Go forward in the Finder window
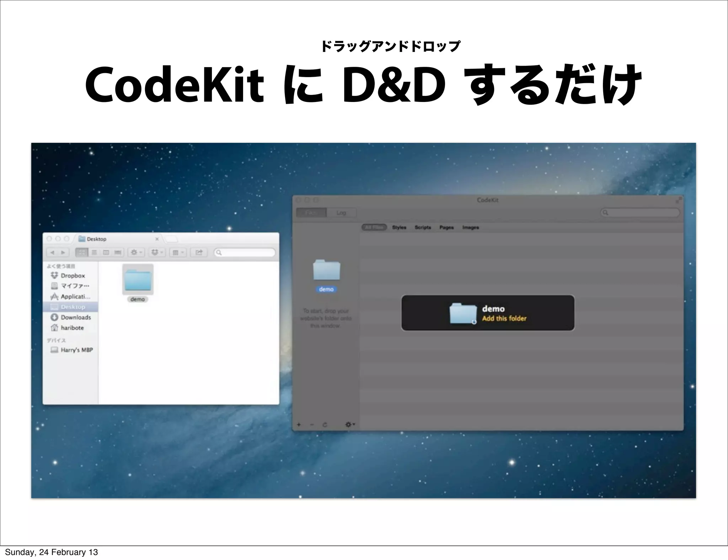 click(63, 253)
